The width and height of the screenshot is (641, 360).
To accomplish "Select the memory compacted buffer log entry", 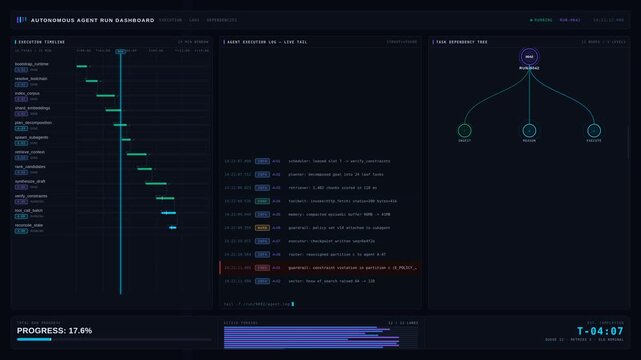I will (x=320, y=215).
